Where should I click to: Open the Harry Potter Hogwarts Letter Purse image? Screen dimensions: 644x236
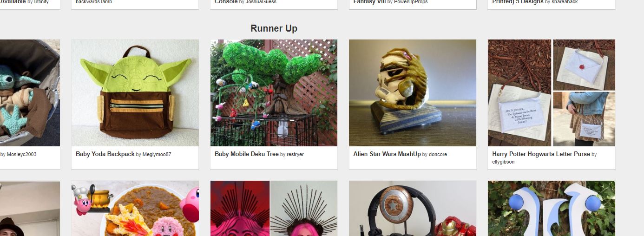552,93
